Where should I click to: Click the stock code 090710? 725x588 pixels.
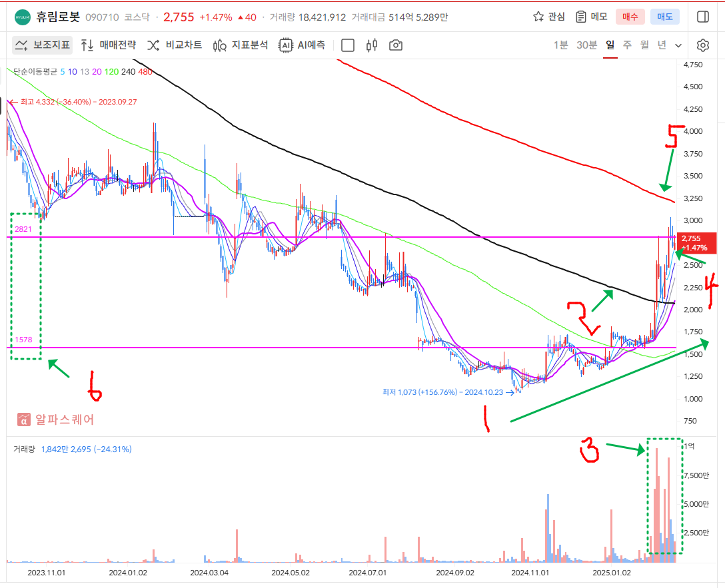[x=102, y=17]
